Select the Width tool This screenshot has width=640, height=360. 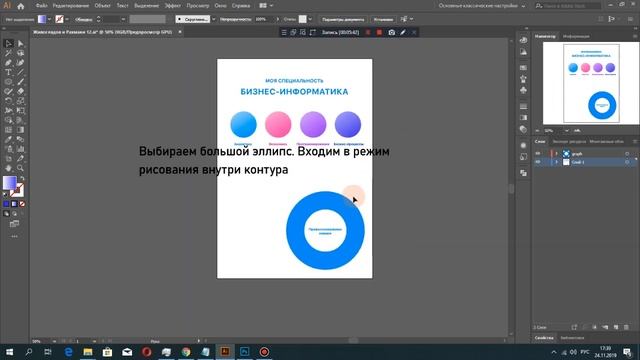pos(8,111)
